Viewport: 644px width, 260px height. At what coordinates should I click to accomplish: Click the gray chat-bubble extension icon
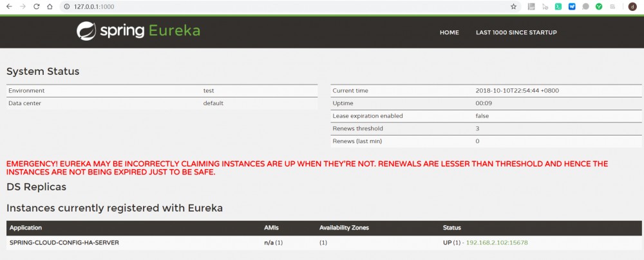coord(585,6)
